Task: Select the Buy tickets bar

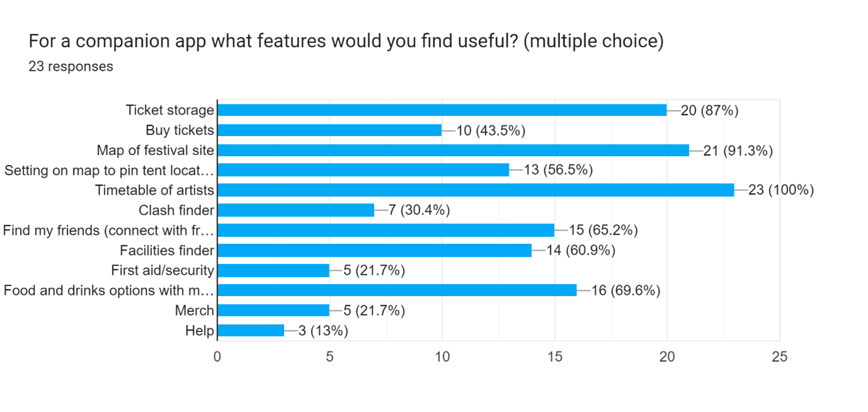Action: [x=329, y=130]
